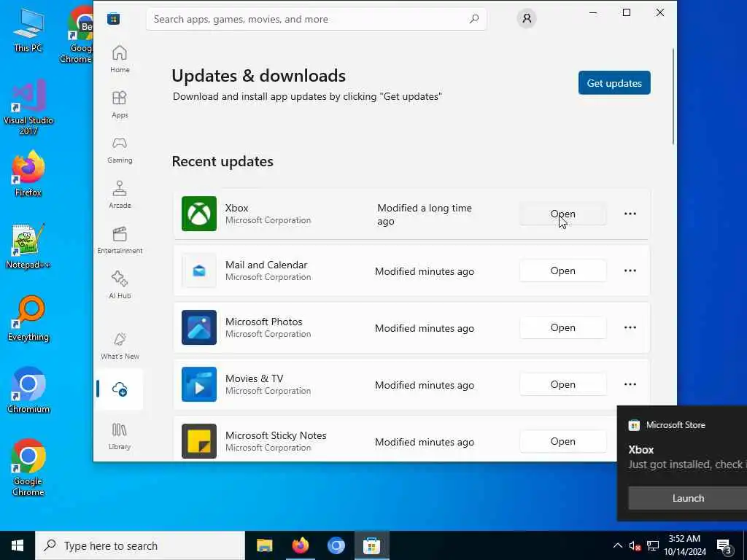The height and width of the screenshot is (560, 747).
Task: Open the Arcade section
Action: click(x=120, y=195)
